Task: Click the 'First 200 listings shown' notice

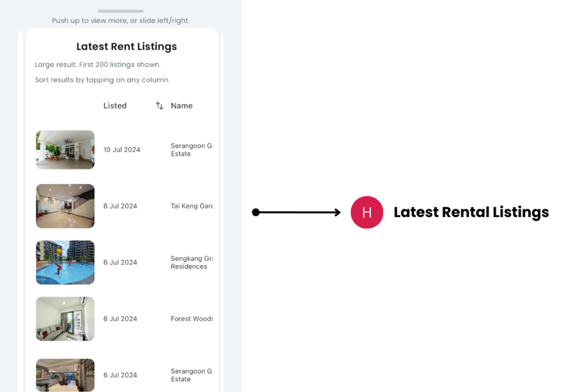Action: tap(98, 64)
